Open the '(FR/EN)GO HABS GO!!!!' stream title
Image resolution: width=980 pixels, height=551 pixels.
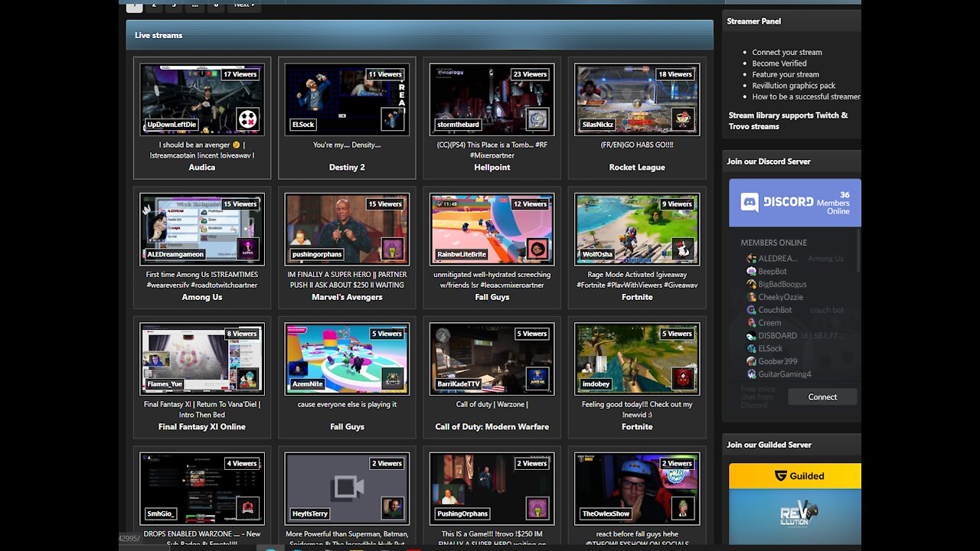[x=637, y=145]
